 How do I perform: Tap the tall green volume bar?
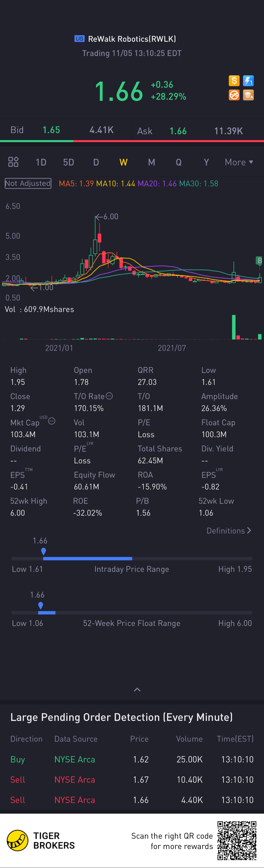(x=234, y=327)
